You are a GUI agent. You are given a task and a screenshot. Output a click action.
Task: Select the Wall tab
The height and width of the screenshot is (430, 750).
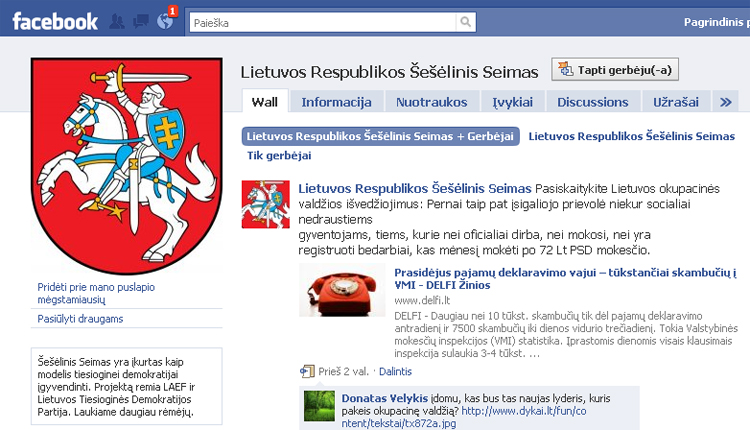(x=265, y=102)
